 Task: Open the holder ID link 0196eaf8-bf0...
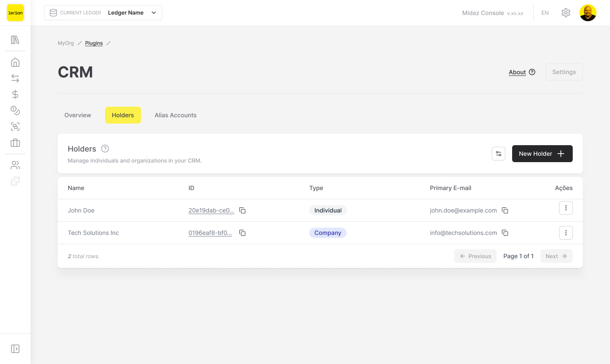click(x=210, y=233)
